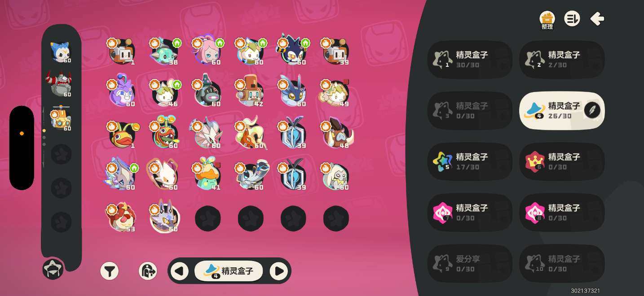Screen dimensions: 644x296
Task: Click the first empty box slot
Action: 207,218
